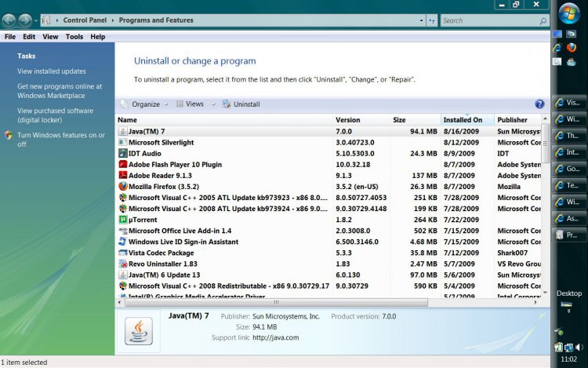Click the Java(TM) 6 Update 13 icon
Screen dimensions: 588x368
[x=122, y=275]
